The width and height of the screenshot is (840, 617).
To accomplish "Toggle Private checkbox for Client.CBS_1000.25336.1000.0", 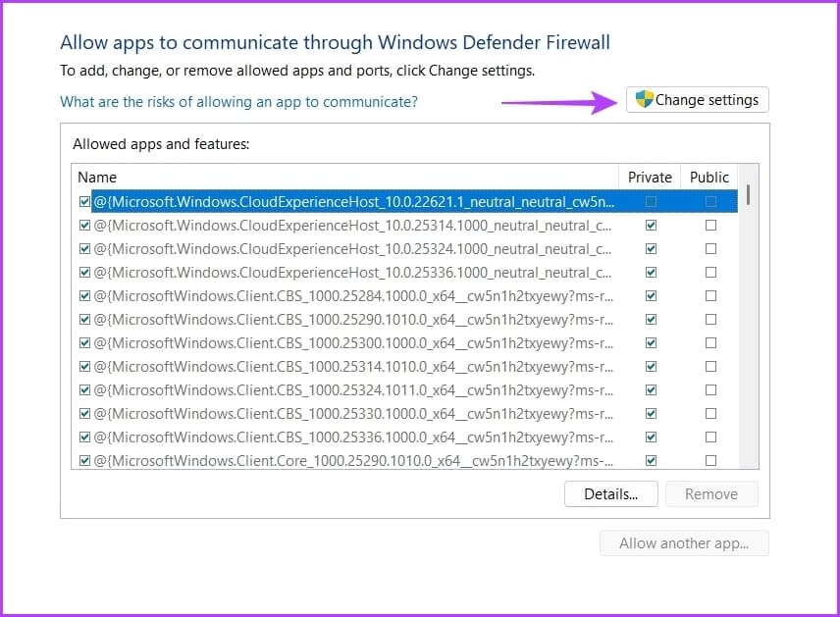I will point(651,437).
